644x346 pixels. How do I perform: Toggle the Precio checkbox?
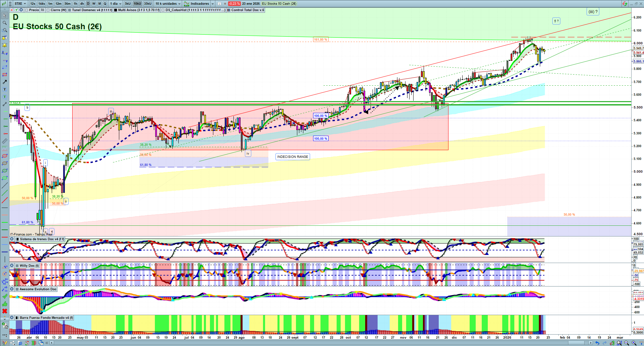27,10
